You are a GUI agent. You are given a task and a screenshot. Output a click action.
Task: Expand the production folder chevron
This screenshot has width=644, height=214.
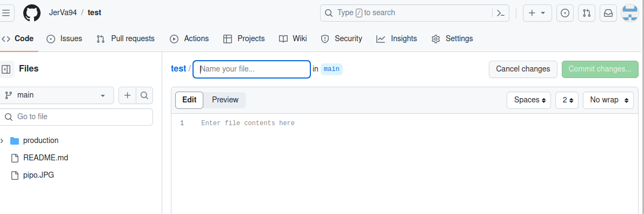[3, 141]
